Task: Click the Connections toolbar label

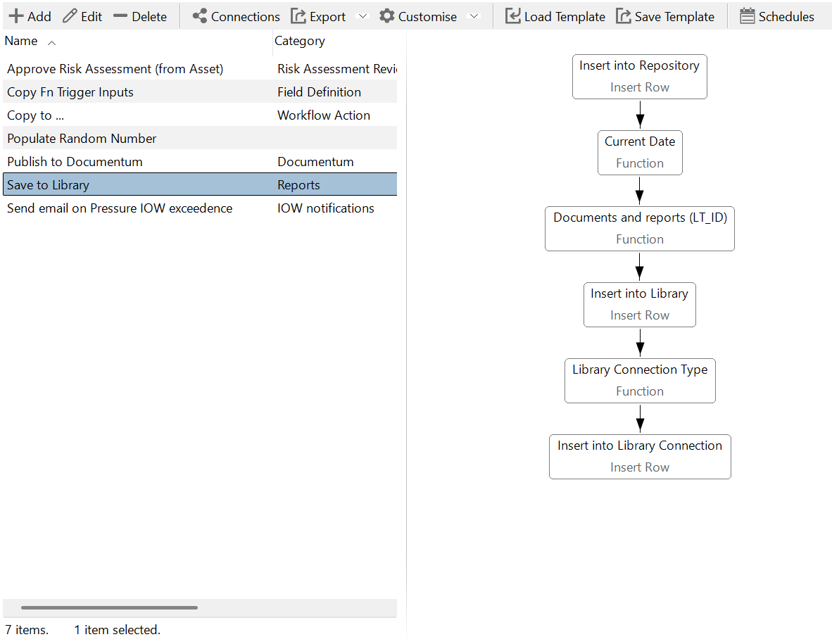Action: coord(245,16)
